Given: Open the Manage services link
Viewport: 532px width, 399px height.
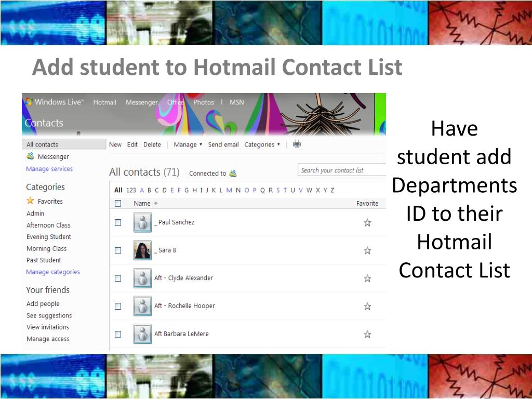Looking at the screenshot, I should click(49, 169).
